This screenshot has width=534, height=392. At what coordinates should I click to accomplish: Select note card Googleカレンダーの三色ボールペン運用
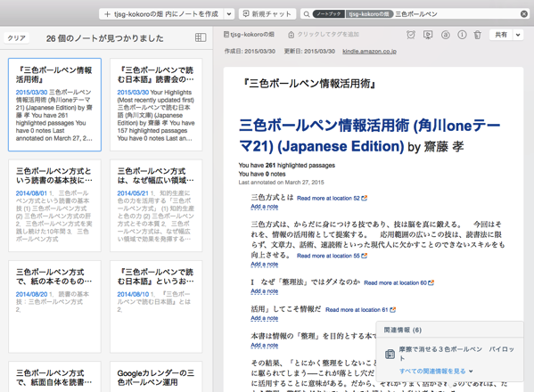pyautogui.click(x=156, y=377)
